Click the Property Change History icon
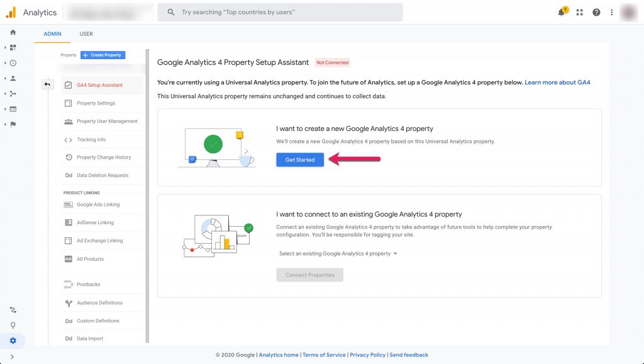The image size is (644, 364). tap(69, 157)
